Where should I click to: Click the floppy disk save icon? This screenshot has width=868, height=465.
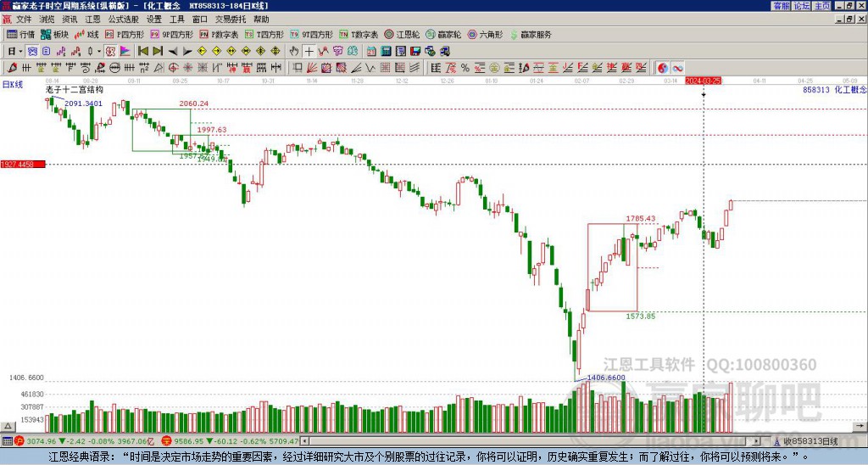(x=415, y=52)
